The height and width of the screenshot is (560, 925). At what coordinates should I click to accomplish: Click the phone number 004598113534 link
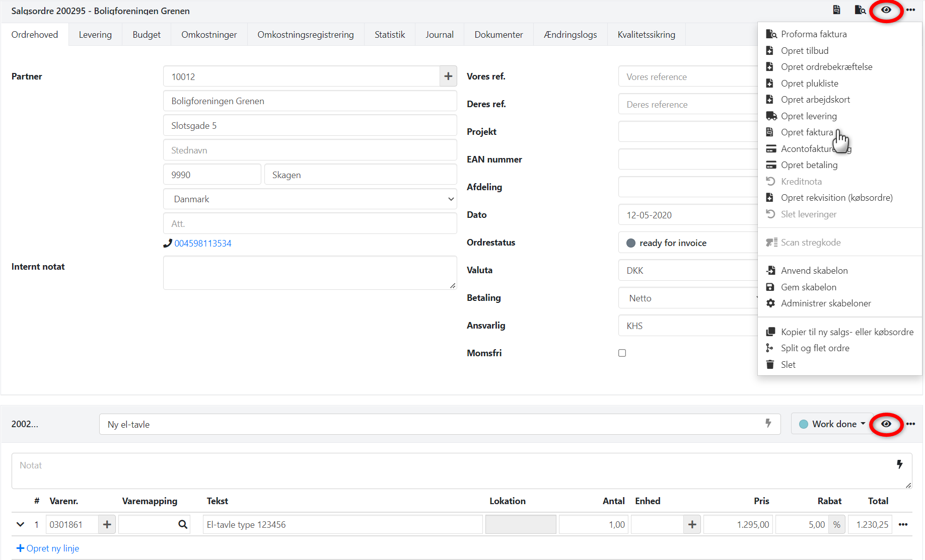pos(202,244)
